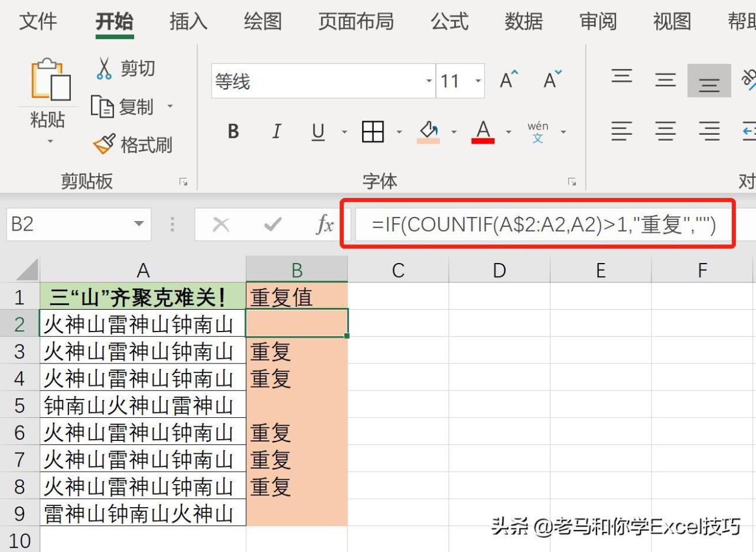Click the Select All corner triangle
The width and height of the screenshot is (756, 552).
[27, 269]
